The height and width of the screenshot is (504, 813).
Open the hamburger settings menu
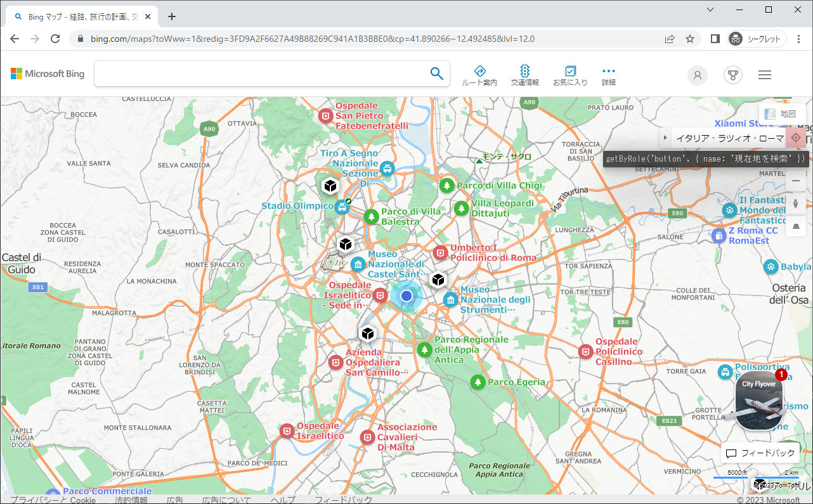(765, 75)
